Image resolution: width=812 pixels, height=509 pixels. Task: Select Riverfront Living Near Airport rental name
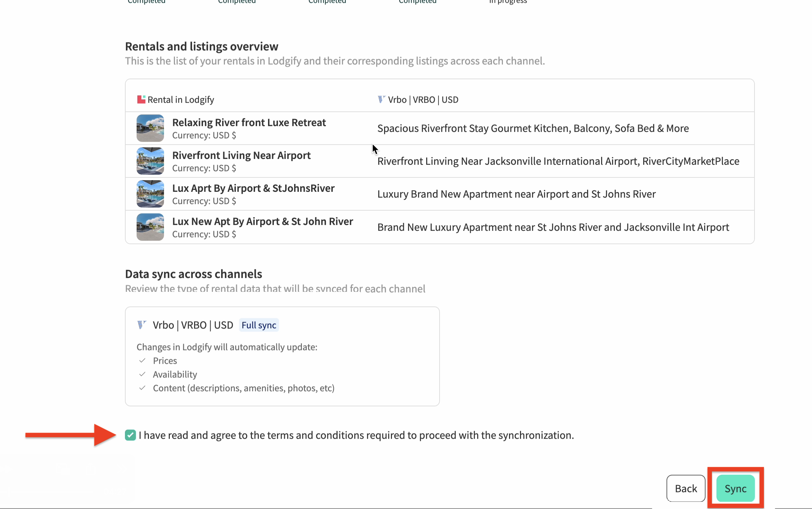(241, 155)
